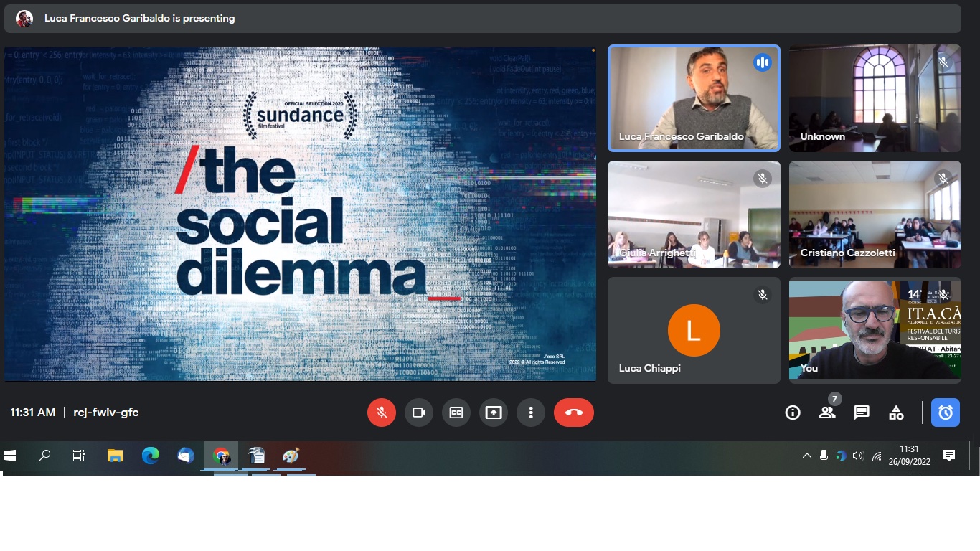The width and height of the screenshot is (980, 551).
Task: Open the meeting details info icon
Action: coord(793,413)
